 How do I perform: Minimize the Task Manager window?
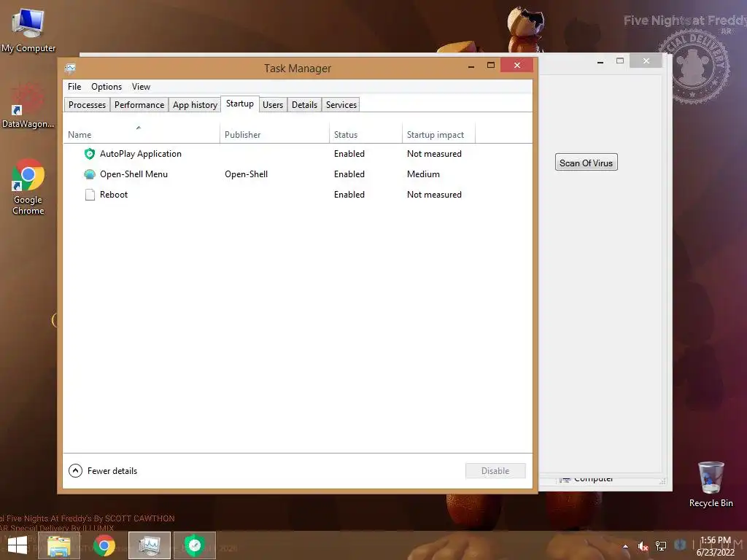coord(471,66)
